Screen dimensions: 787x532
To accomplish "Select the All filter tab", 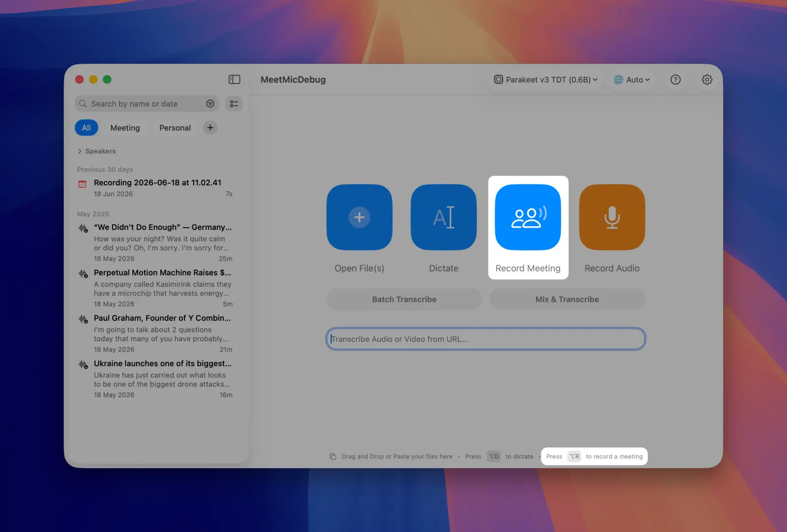I will coord(87,128).
